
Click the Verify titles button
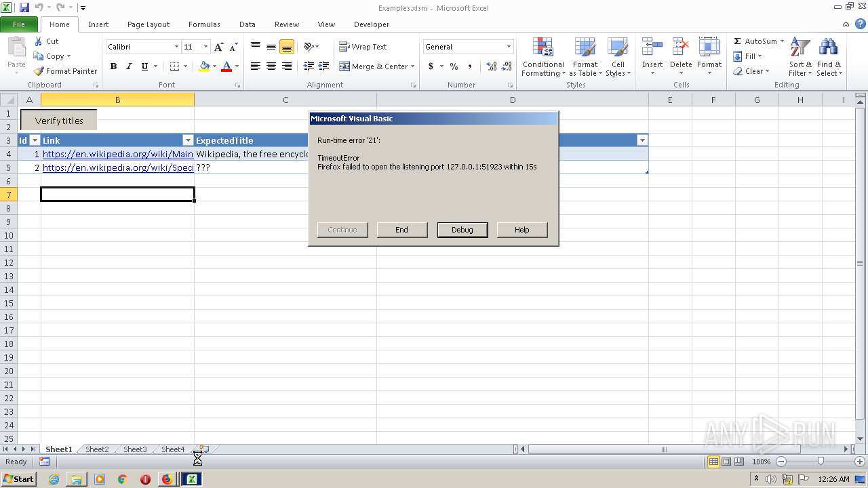click(x=59, y=121)
